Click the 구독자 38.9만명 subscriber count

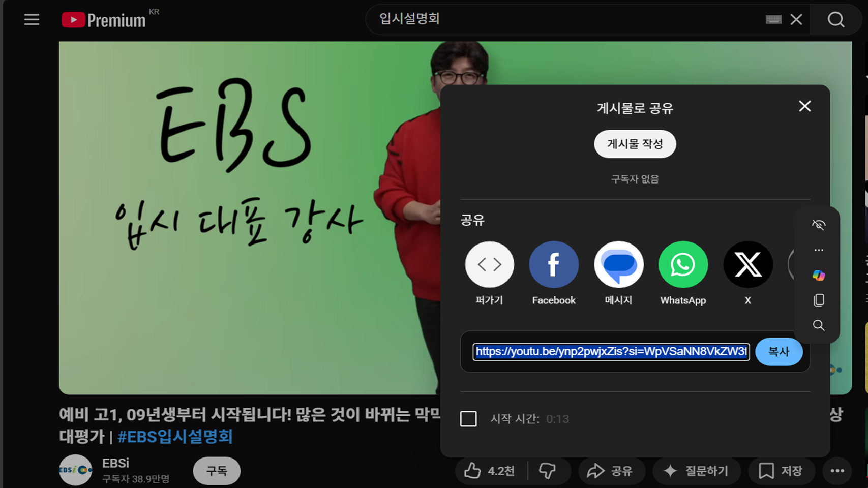136,479
